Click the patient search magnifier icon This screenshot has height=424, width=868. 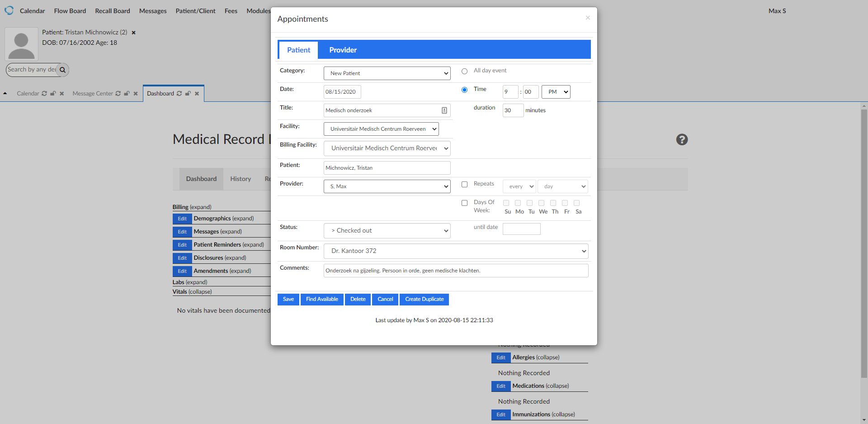point(63,70)
